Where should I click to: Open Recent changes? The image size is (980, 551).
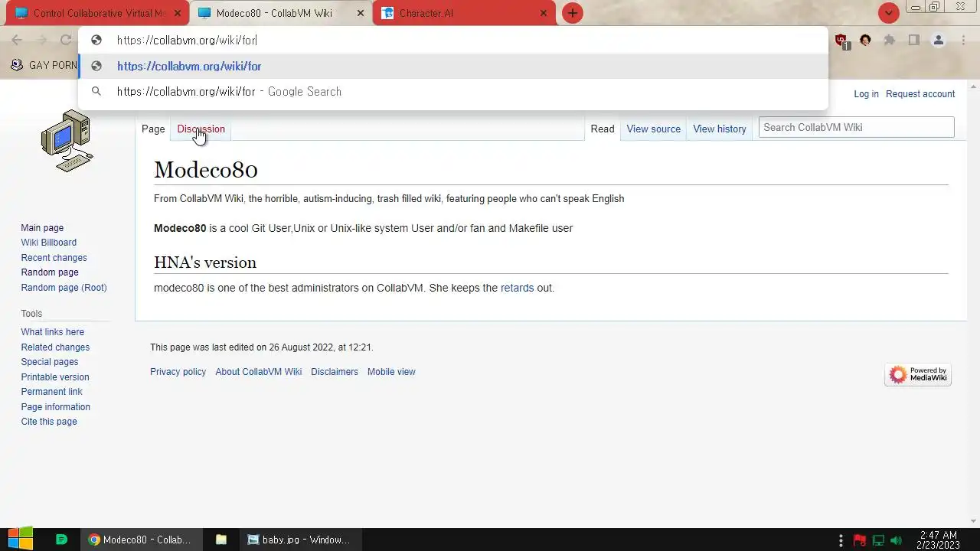tap(54, 258)
